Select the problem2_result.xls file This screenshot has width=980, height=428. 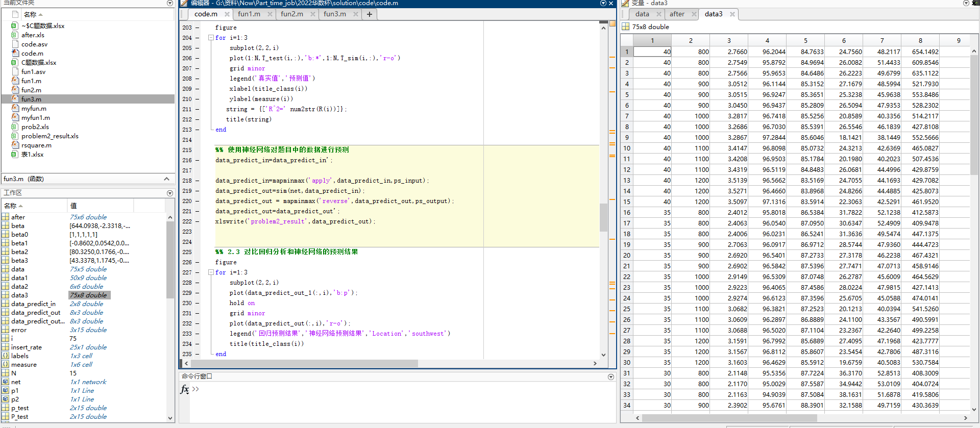tap(50, 136)
